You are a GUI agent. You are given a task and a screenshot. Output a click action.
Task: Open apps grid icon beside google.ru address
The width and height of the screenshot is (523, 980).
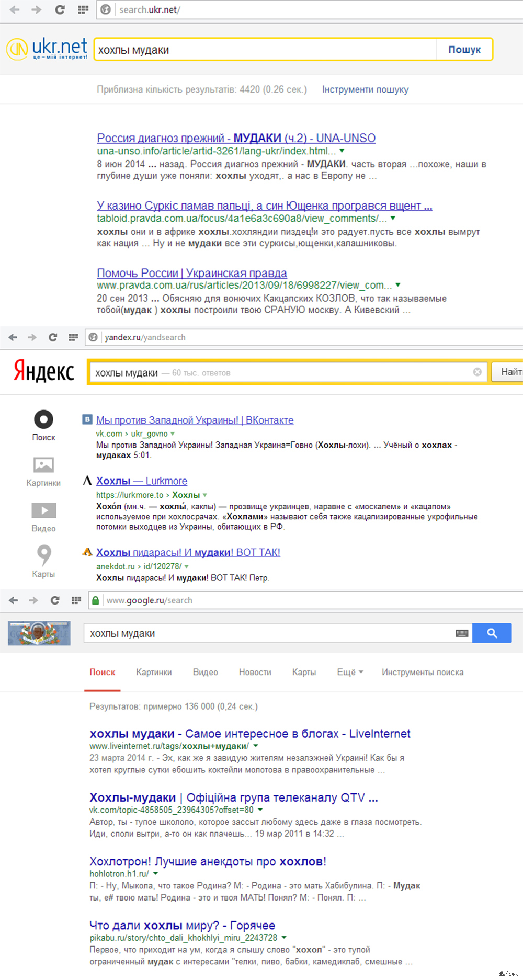(76, 600)
